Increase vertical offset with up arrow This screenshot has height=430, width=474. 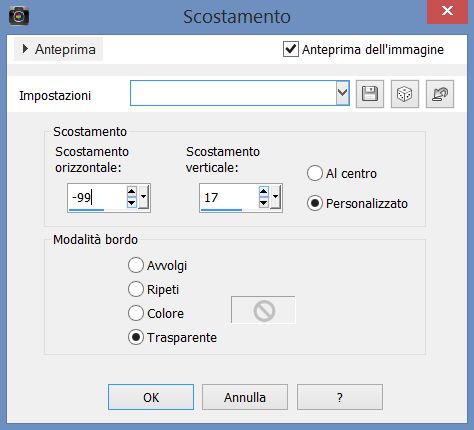(263, 191)
